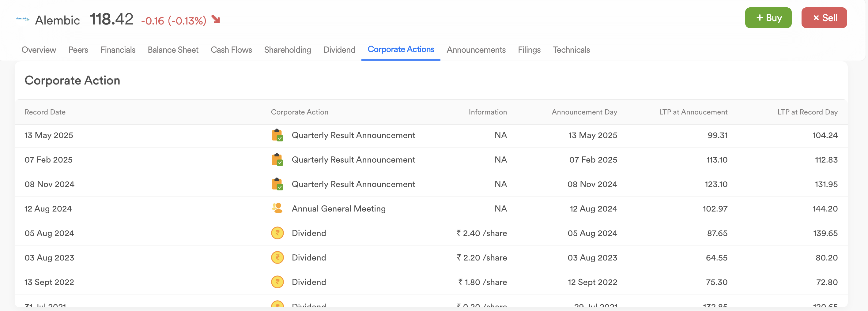
Task: Click the clipboard icon in 07 Feb 2025 row
Action: click(x=277, y=160)
